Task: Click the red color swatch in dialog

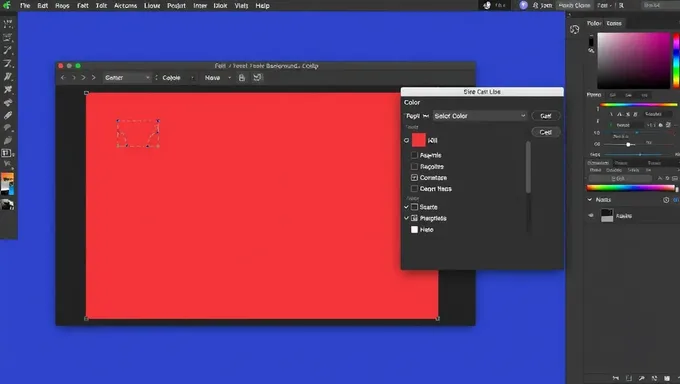Action: click(418, 140)
